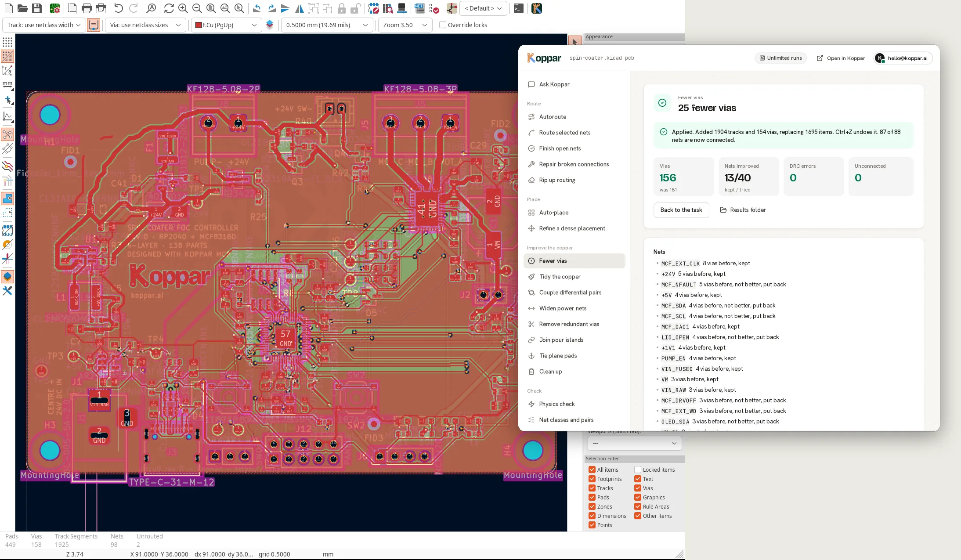
Task: Click the Koppar logo in the panel
Action: click(544, 58)
